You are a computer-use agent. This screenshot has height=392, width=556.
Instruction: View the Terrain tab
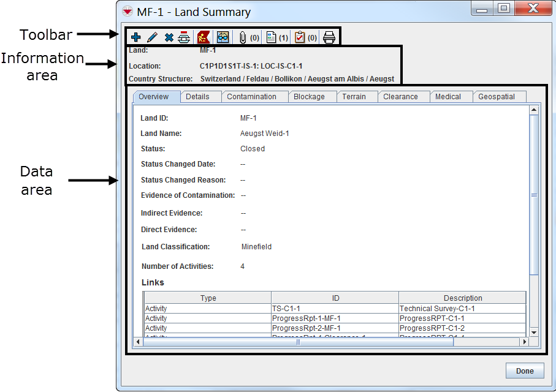pyautogui.click(x=357, y=96)
